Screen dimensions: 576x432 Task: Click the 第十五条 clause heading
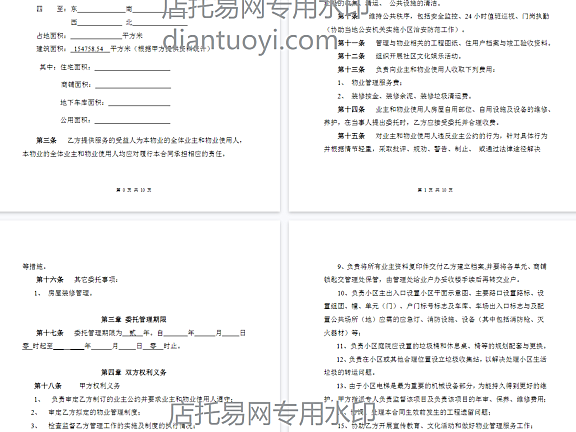tap(351, 136)
